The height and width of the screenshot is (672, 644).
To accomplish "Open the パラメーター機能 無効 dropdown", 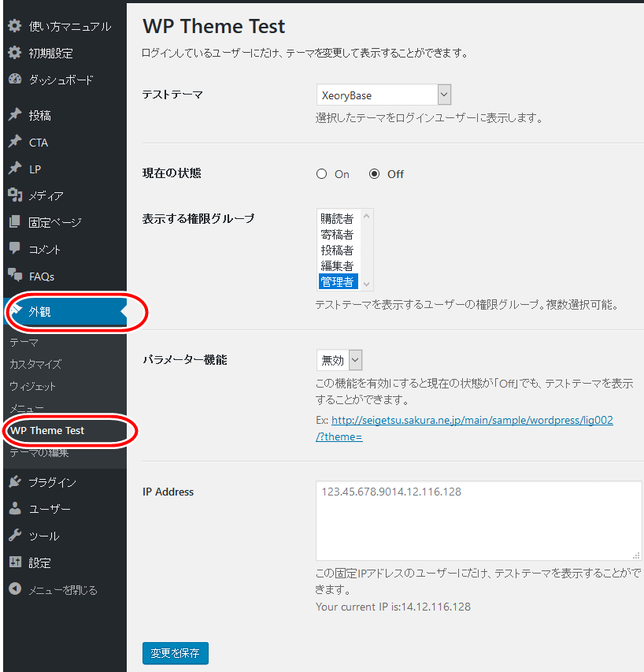I will [339, 360].
